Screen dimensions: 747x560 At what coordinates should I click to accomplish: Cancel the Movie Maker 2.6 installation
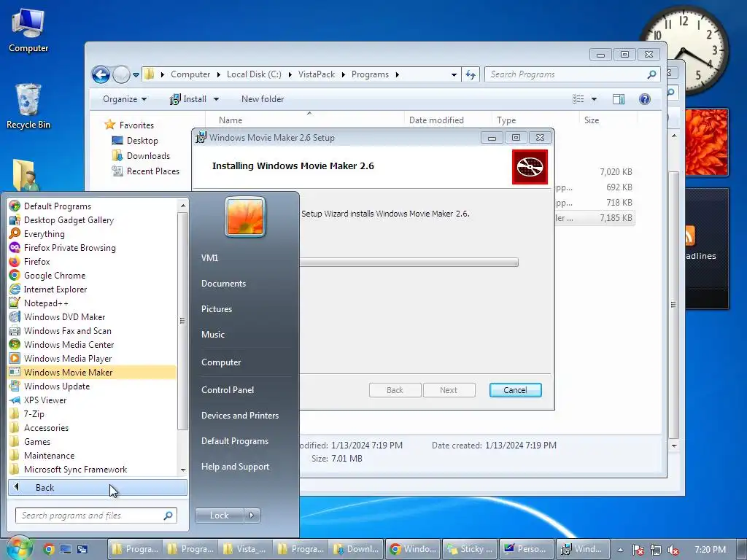tap(516, 390)
